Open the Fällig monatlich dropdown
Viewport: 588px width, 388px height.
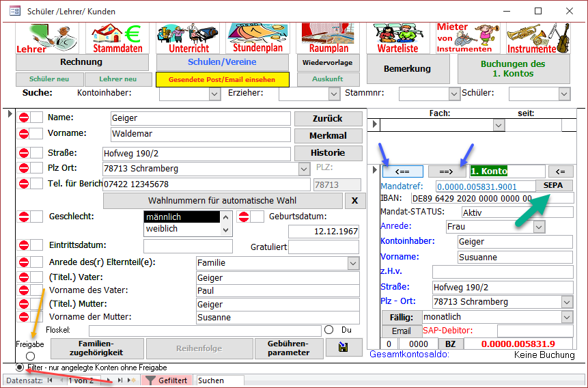(x=566, y=318)
